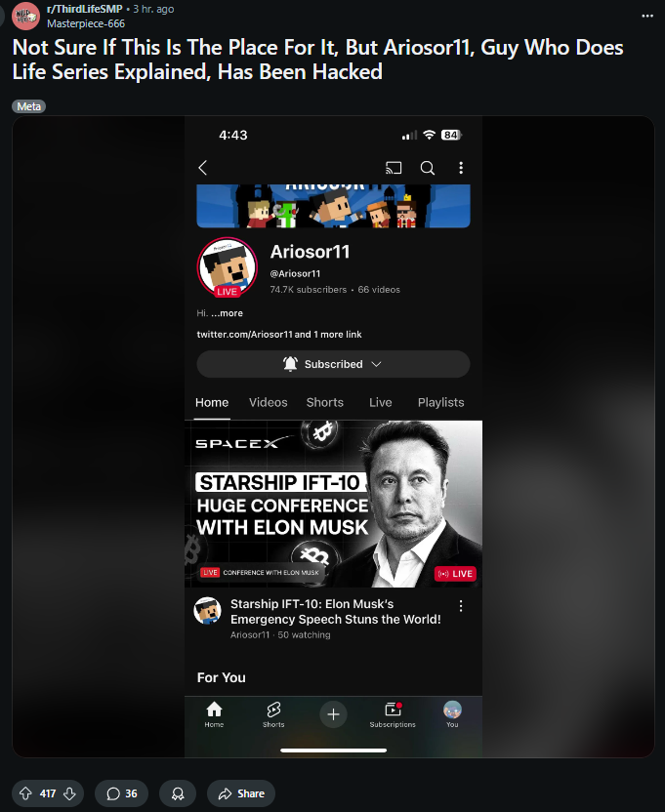
Task: Tap the '50 watching' video info text
Action: pyautogui.click(x=304, y=635)
